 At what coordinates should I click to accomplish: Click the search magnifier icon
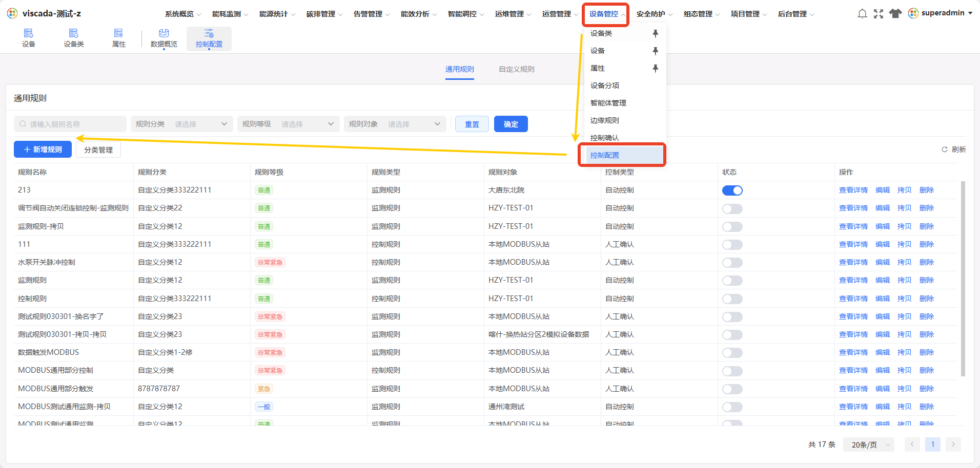pos(23,124)
